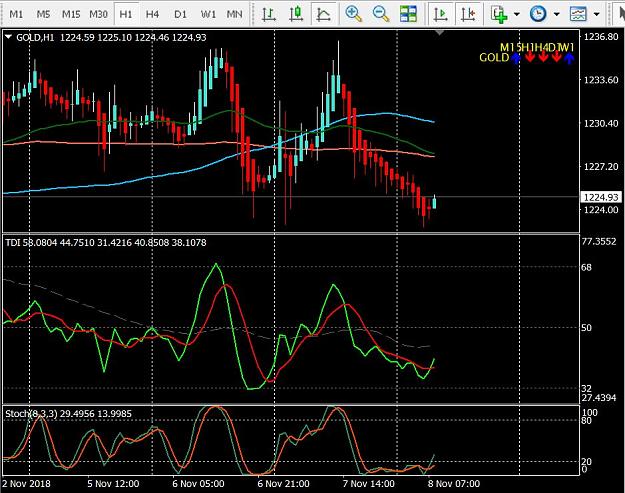Switch to bar chart display
Screen dimensions: 625x493
point(269,14)
